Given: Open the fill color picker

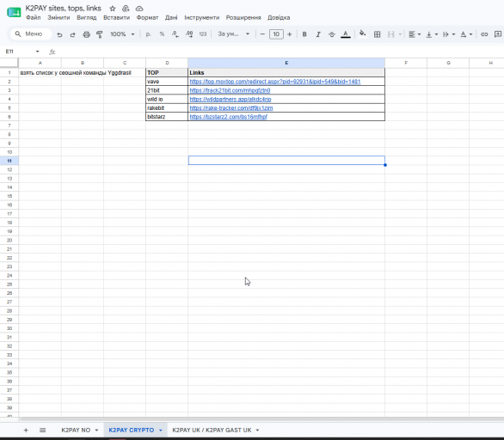Looking at the screenshot, I should click(x=363, y=34).
